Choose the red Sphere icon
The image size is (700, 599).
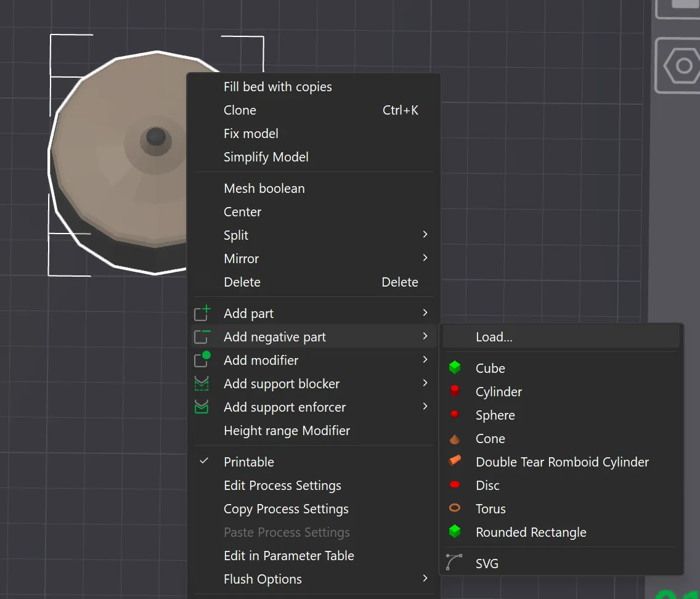pyautogui.click(x=455, y=415)
